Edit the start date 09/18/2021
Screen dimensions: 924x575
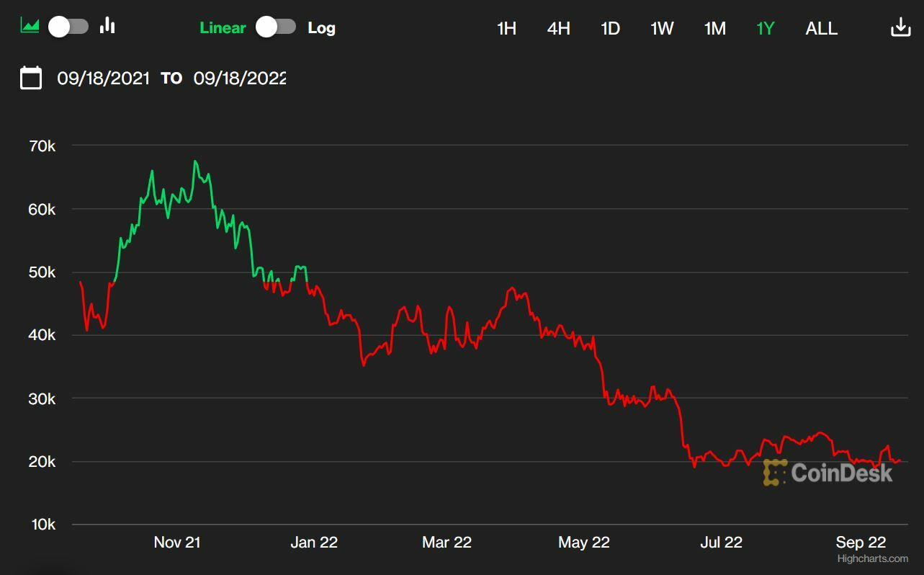[104, 78]
